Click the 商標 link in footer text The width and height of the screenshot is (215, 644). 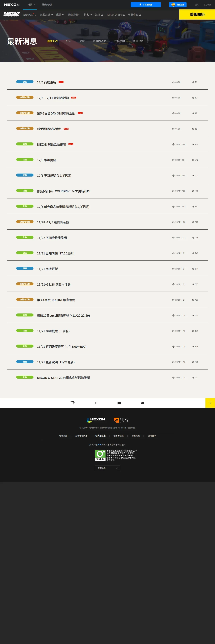(x=99, y=445)
